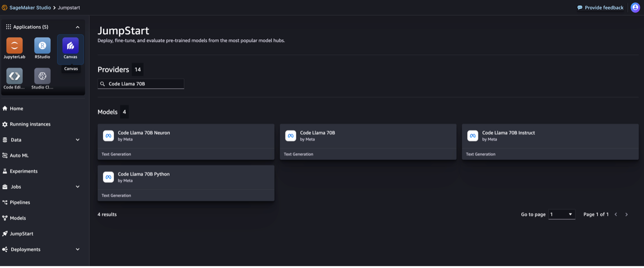Screen dimensions: 644x268
Task: Click Text Generation tag on Code Llama 70B Python
Action: pyautogui.click(x=116, y=195)
